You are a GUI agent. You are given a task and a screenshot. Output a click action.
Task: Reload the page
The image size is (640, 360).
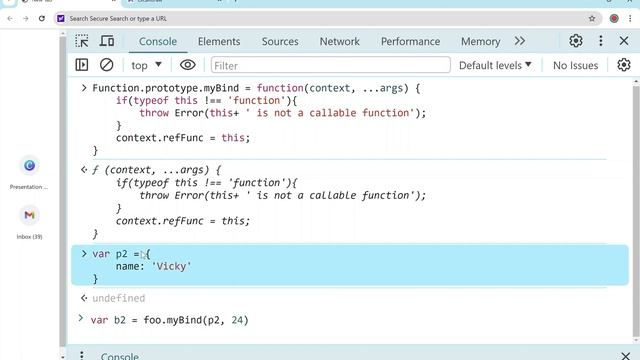pyautogui.click(x=42, y=18)
